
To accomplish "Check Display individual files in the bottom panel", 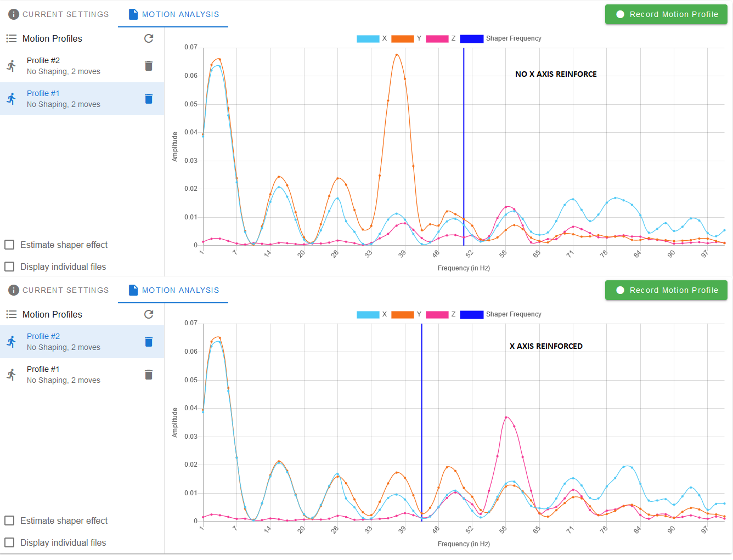I will pos(9,542).
